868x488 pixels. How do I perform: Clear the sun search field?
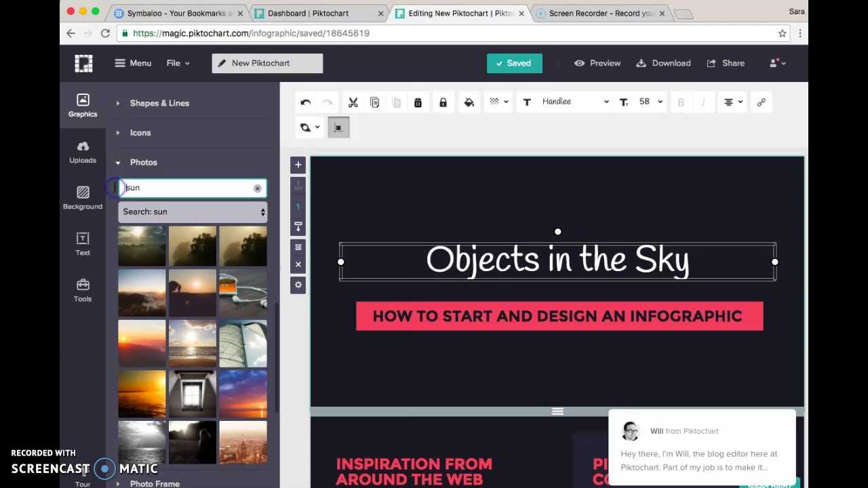pos(257,188)
